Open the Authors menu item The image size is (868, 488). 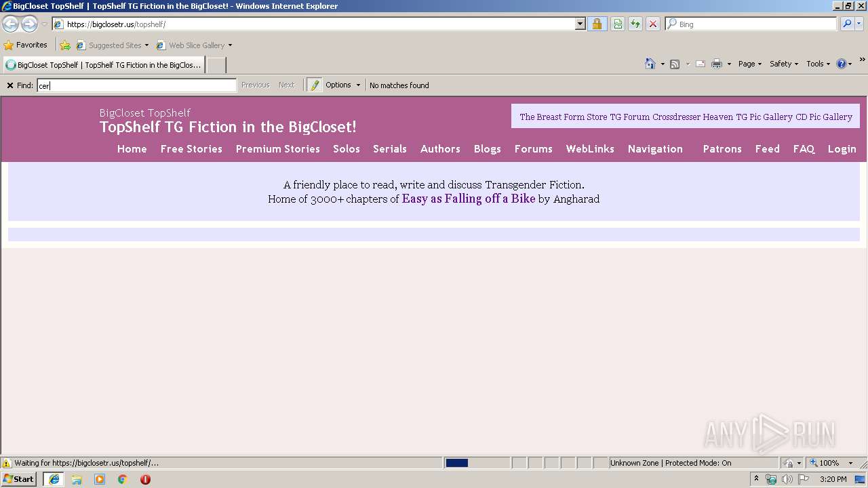[x=440, y=149]
